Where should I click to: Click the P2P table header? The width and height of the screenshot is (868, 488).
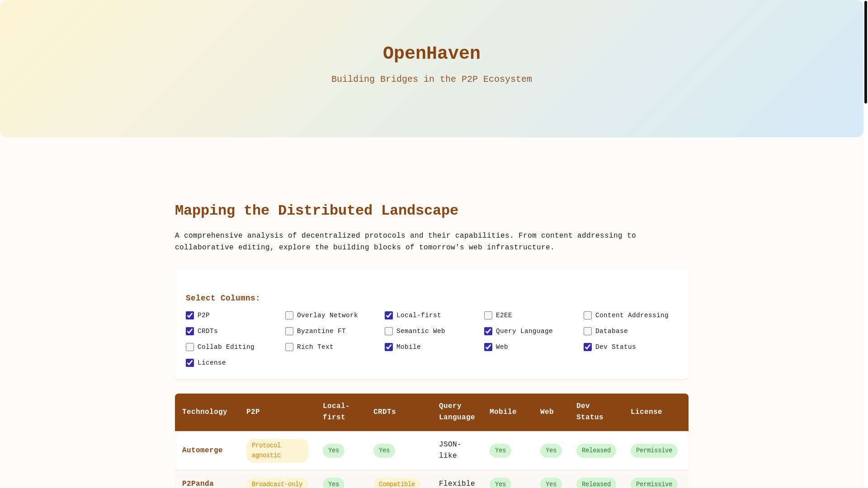point(277,412)
